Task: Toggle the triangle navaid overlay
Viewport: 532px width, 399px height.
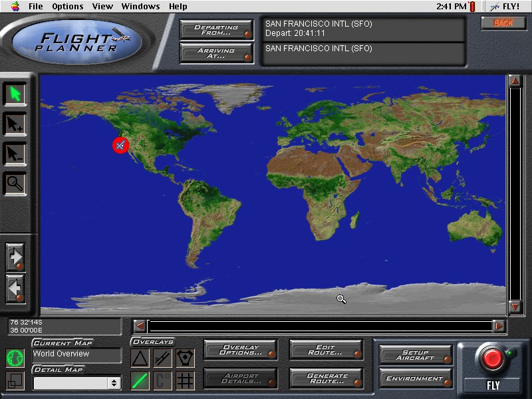Action: click(x=140, y=358)
